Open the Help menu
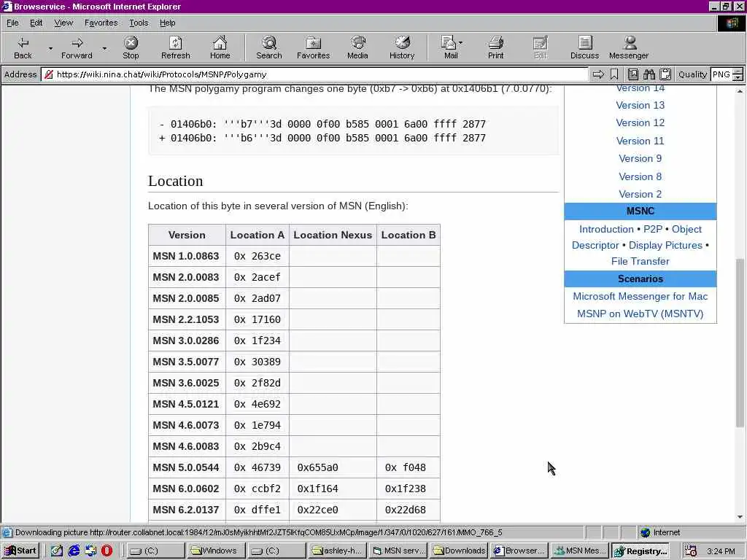The height and width of the screenshot is (560, 747). tap(167, 23)
